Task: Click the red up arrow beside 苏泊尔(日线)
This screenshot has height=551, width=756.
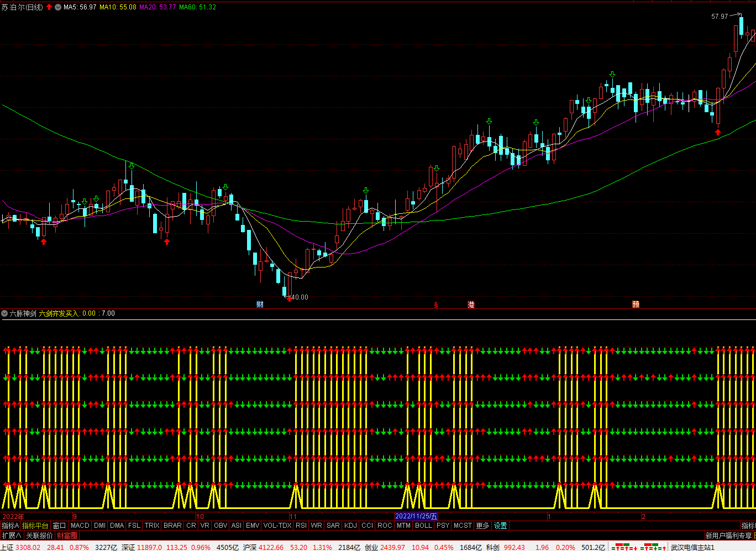Action: click(x=49, y=7)
